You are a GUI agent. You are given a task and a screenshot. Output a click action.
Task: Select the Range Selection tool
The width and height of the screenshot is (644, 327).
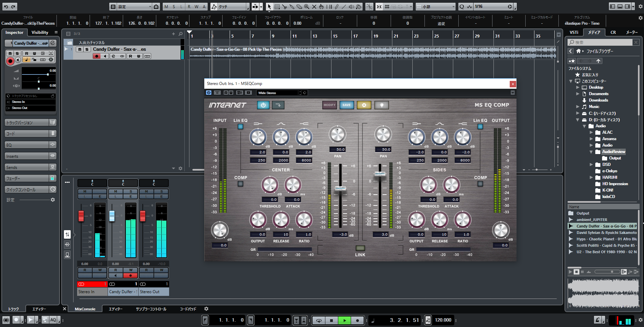pyautogui.click(x=277, y=6)
